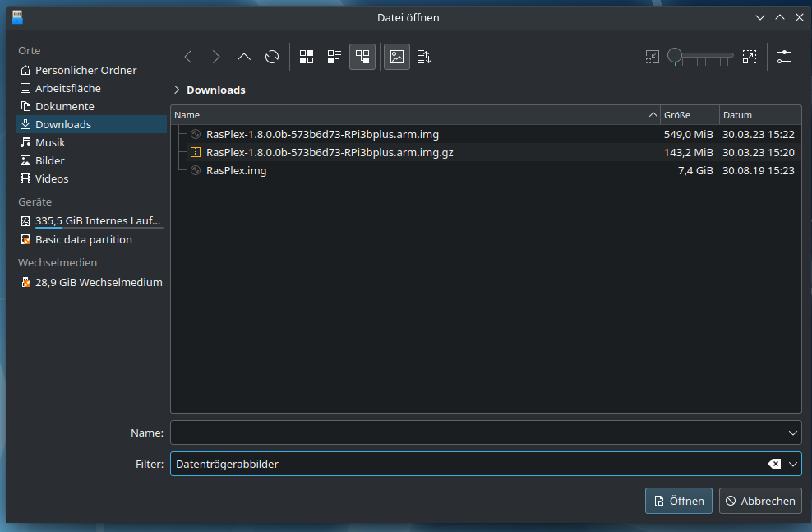Open Videos folder in places
The width and height of the screenshot is (812, 532).
click(92, 178)
